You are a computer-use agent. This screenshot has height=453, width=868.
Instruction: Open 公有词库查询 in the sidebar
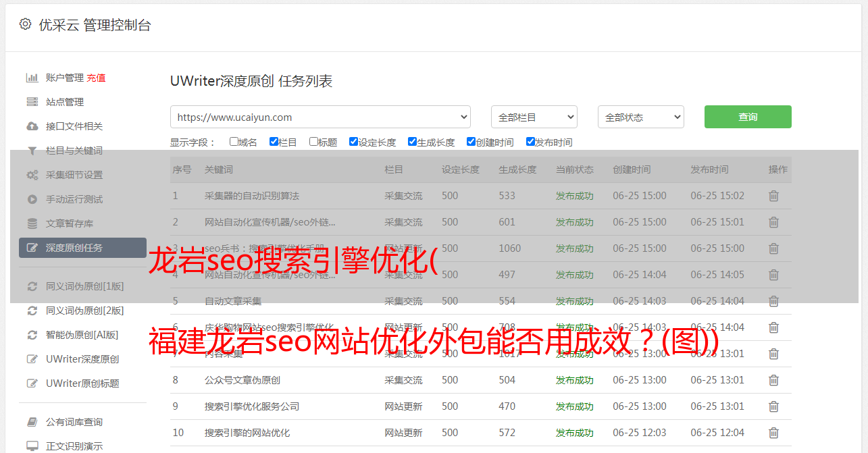click(74, 422)
